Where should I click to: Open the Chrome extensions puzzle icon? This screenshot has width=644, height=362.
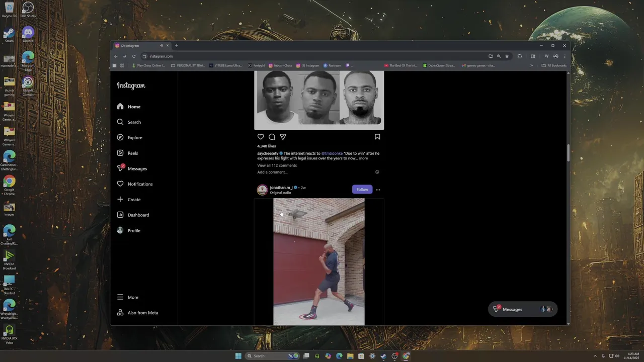tap(520, 56)
